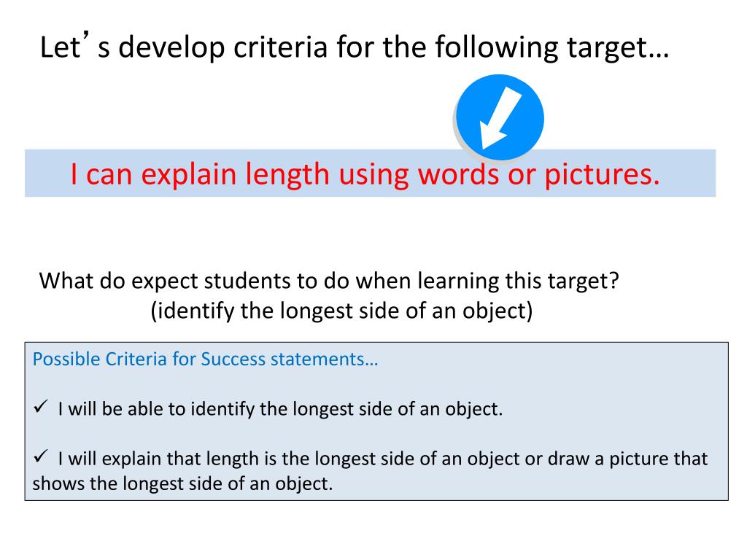The image size is (747, 560).
Task: Select the 'Possible Criteria for Success statements…' heading
Action: [x=205, y=359]
